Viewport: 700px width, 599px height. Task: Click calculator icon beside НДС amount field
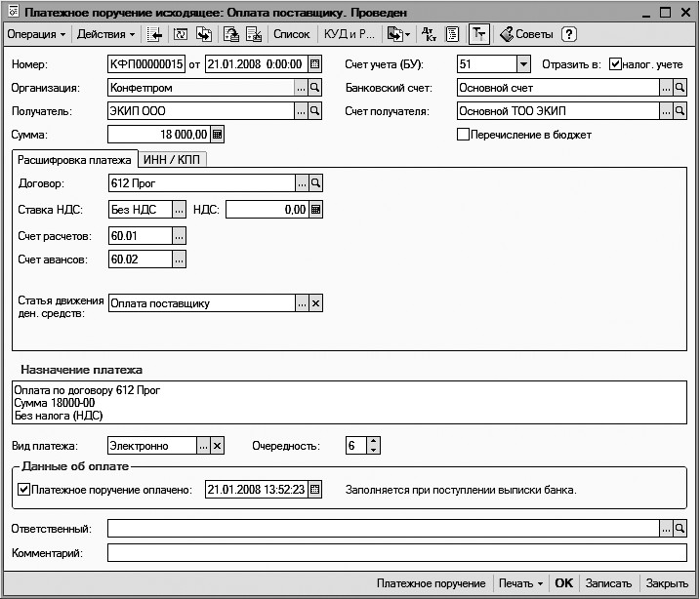315,210
